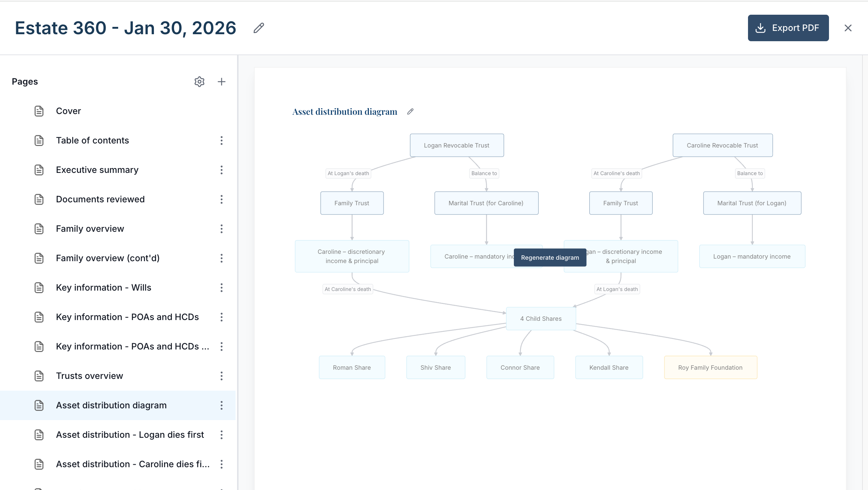Open options for Caroline dies first page
This screenshot has height=490, width=868.
[x=221, y=464]
